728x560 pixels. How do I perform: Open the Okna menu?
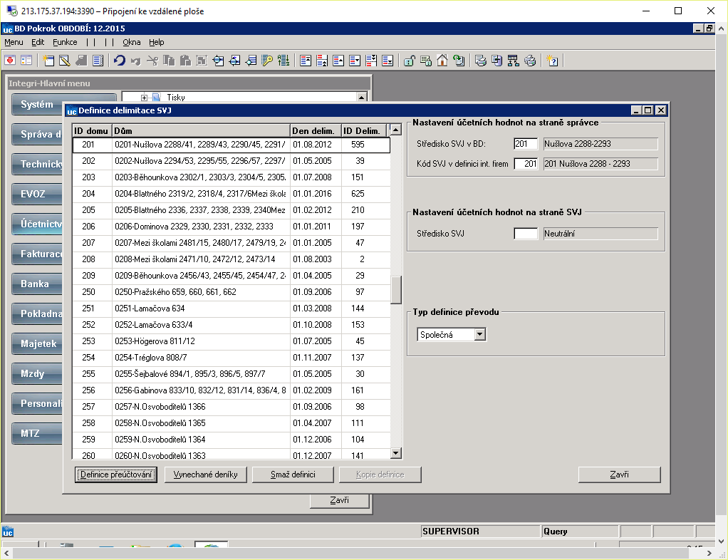[x=131, y=42]
